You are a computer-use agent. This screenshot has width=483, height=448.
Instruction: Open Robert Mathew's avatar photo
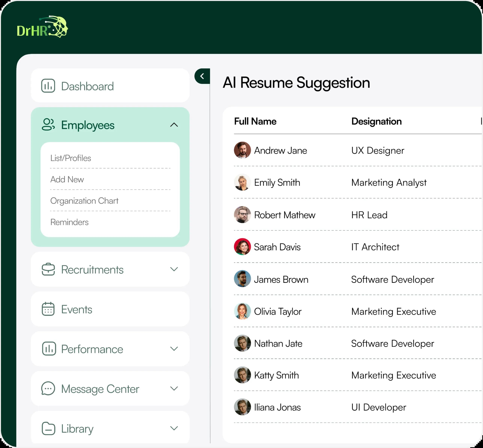(x=242, y=215)
